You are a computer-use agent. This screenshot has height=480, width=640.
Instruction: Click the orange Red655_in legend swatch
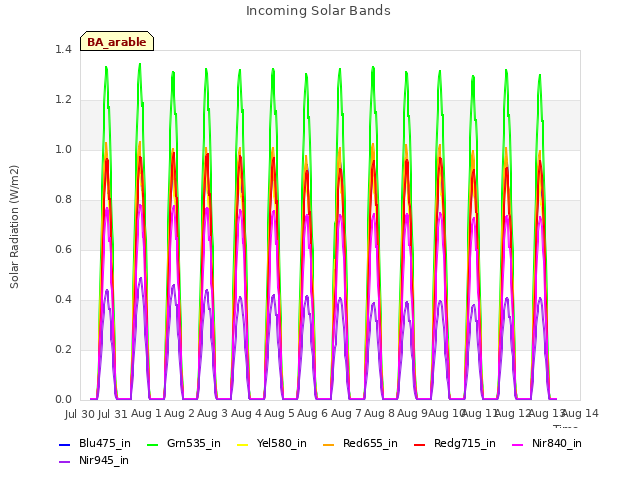pyautogui.click(x=329, y=444)
